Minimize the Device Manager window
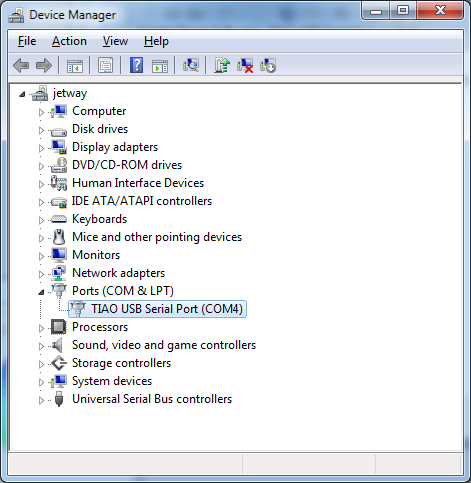 [x=376, y=11]
